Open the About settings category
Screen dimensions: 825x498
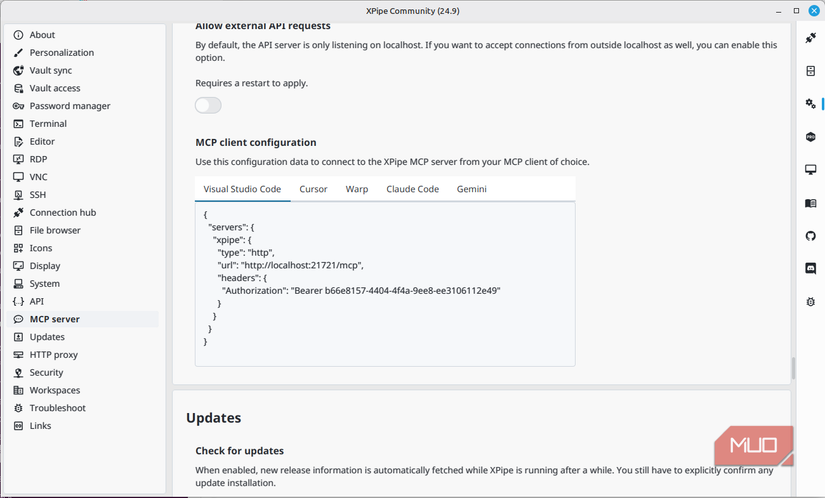(83, 35)
